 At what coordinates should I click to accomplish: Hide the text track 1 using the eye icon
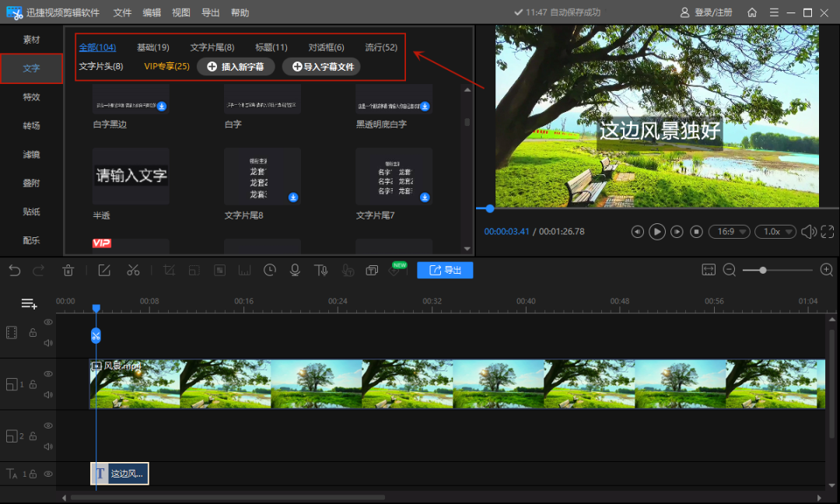pyautogui.click(x=48, y=474)
